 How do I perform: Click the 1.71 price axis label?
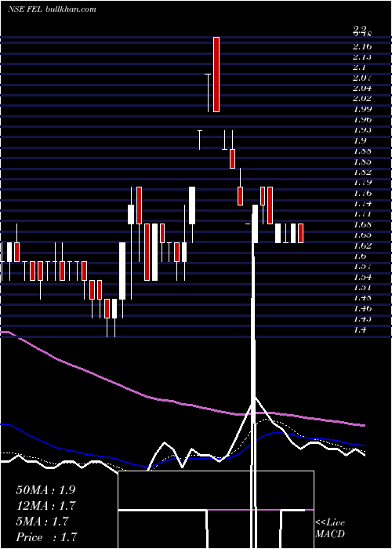point(362,214)
